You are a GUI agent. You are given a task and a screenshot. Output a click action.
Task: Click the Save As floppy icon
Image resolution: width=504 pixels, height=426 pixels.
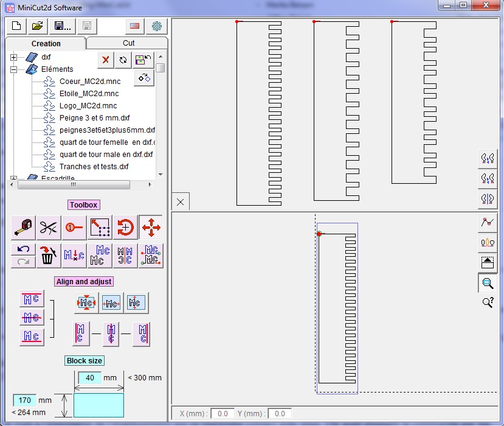coord(63,26)
